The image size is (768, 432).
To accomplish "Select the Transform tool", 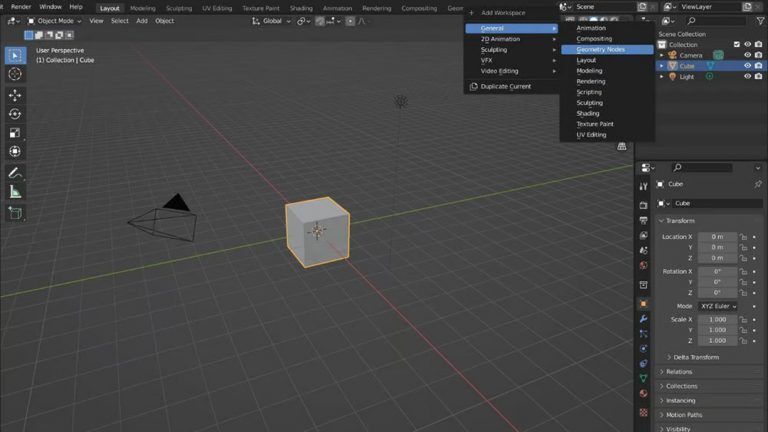I will (x=15, y=151).
